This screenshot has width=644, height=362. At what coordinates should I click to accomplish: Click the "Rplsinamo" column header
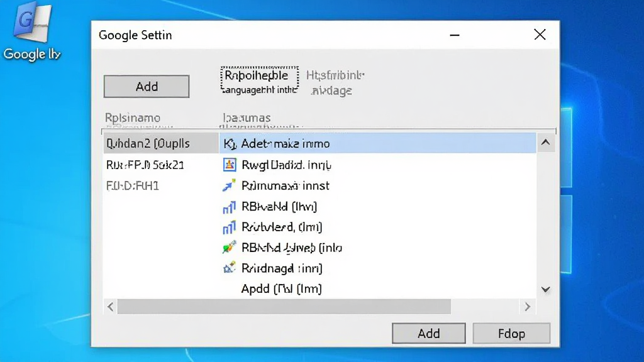pos(133,118)
